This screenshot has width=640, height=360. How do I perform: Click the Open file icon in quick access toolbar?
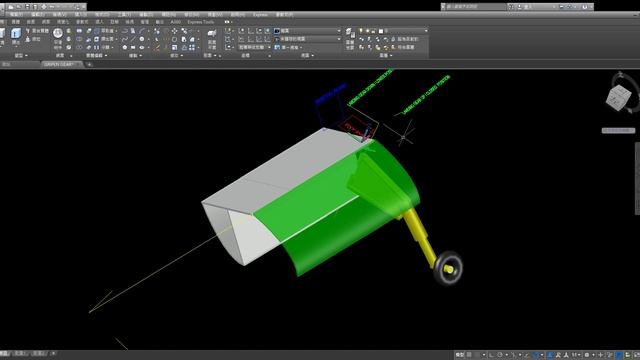tap(19, 7)
